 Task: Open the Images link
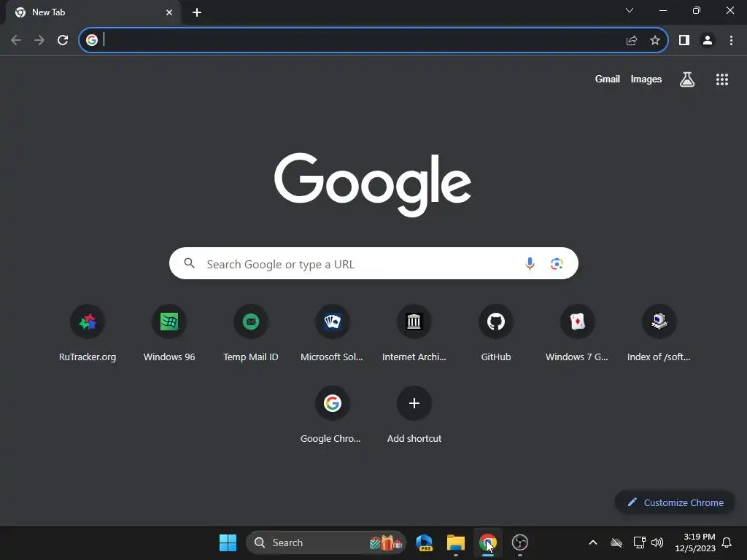[646, 79]
